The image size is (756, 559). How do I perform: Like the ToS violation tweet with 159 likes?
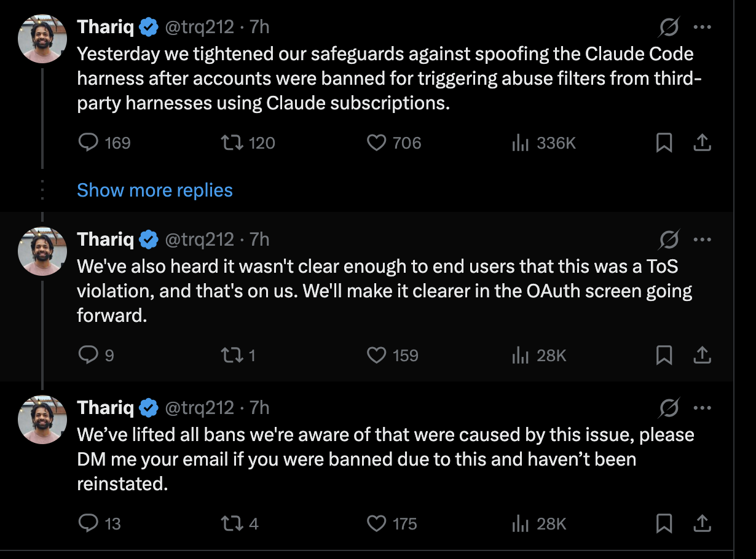(x=376, y=356)
